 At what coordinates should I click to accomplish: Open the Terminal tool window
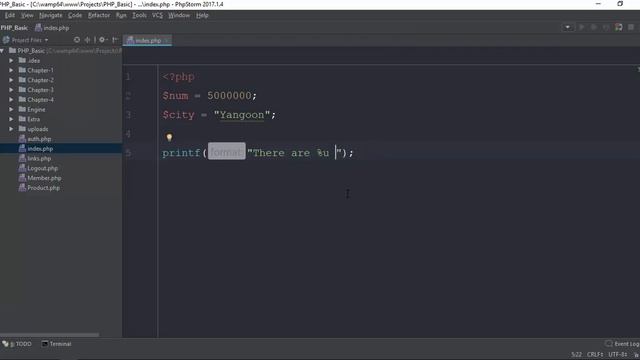[x=57, y=344]
